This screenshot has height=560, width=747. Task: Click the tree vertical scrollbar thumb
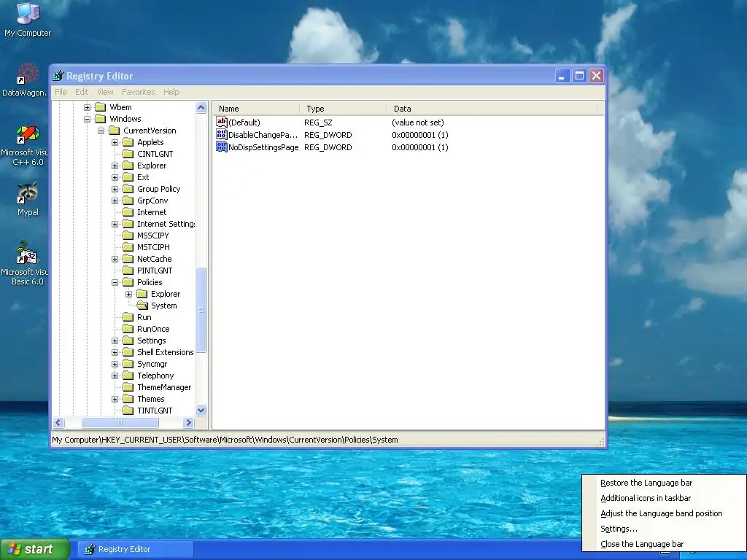click(x=201, y=310)
